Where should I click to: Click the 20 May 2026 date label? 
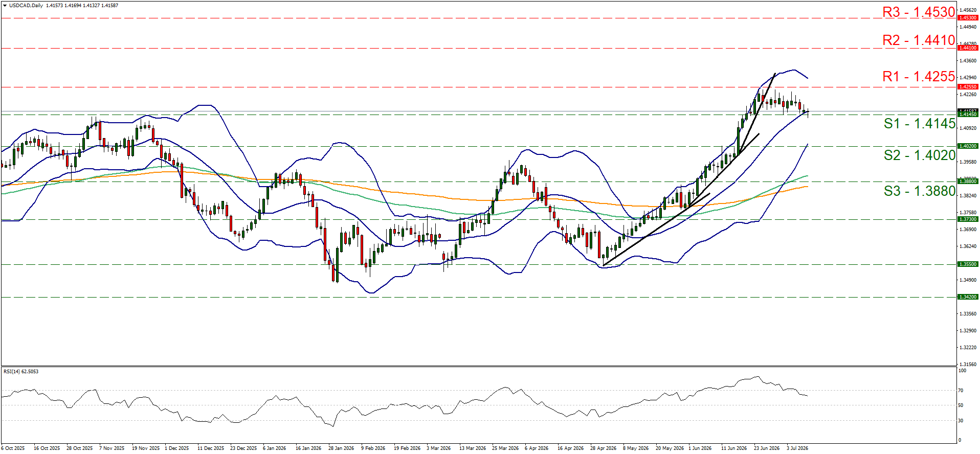pyautogui.click(x=670, y=448)
